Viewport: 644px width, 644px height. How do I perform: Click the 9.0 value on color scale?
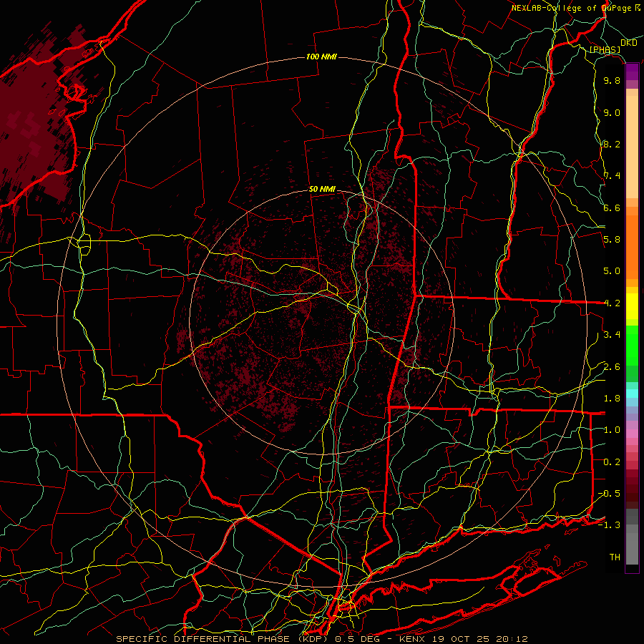point(612,112)
